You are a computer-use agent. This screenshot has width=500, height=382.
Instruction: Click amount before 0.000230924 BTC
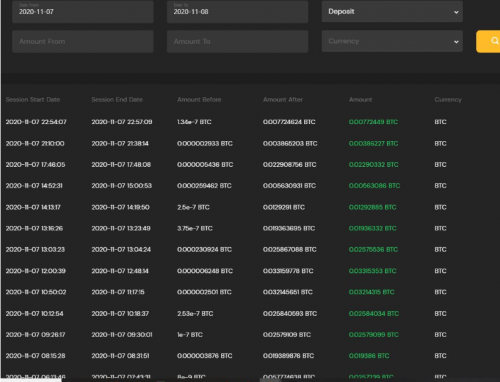coord(204,249)
